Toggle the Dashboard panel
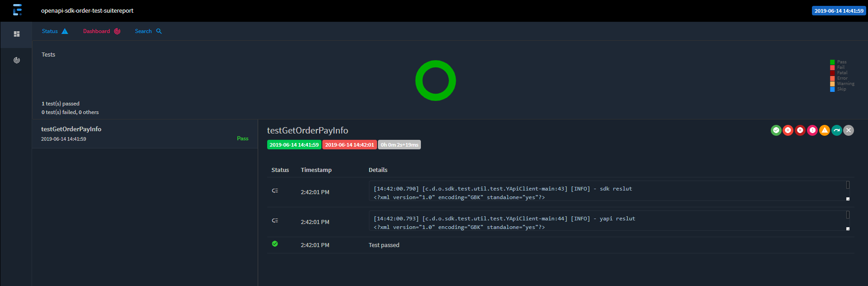 click(102, 31)
